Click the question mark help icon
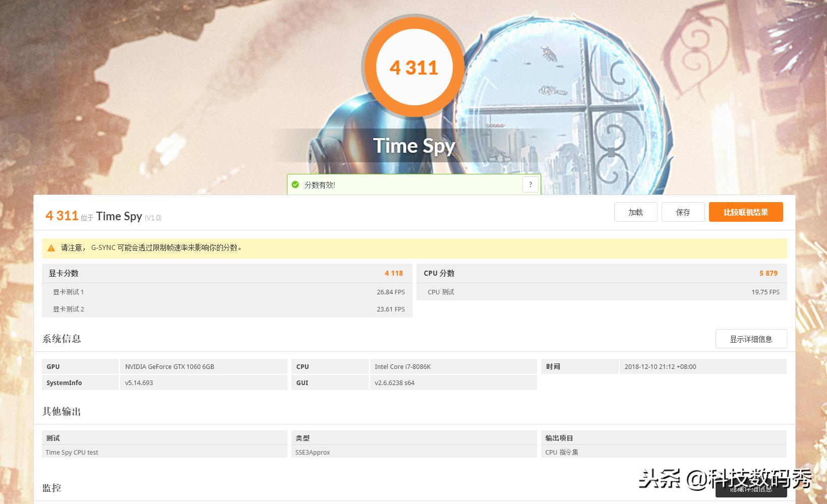 tap(530, 184)
